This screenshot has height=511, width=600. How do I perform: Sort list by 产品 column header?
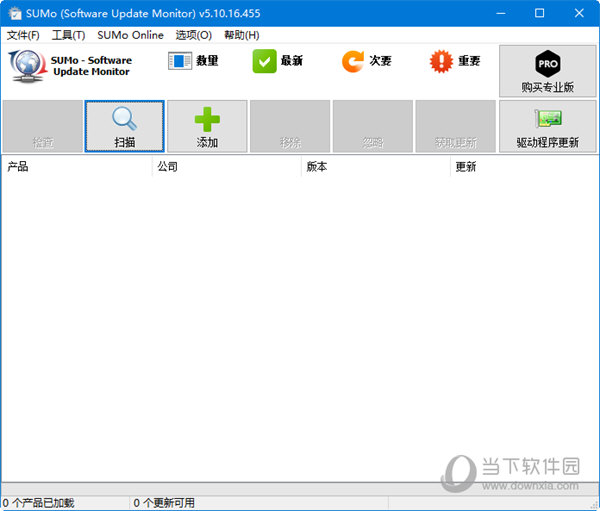pyautogui.click(x=77, y=167)
